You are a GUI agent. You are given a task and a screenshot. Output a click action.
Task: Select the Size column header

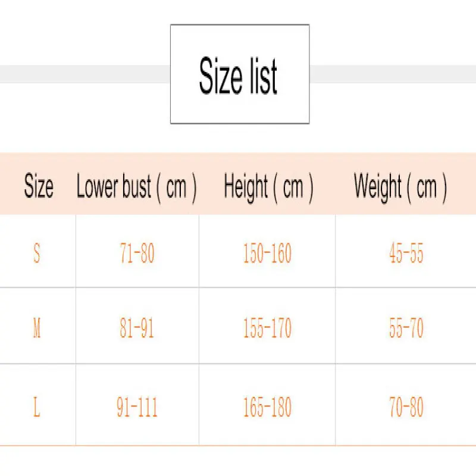pos(39,187)
